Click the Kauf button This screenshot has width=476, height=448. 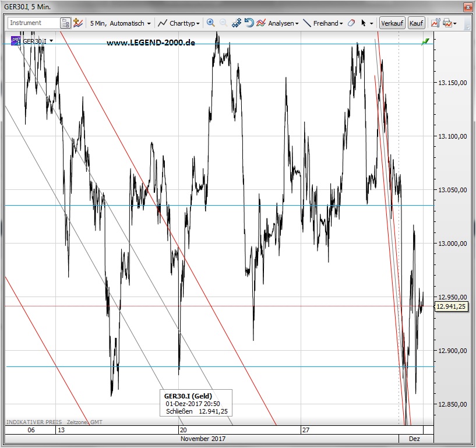tap(416, 23)
